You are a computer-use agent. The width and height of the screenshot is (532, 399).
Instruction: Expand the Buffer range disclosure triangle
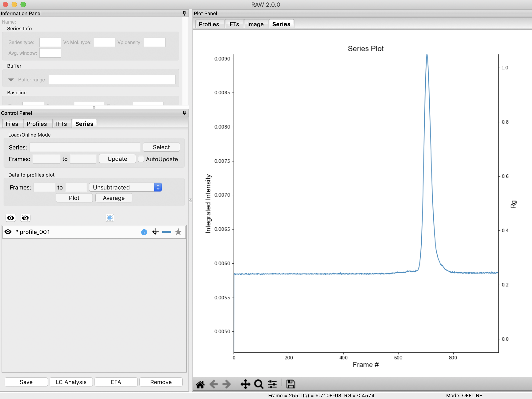click(x=11, y=80)
